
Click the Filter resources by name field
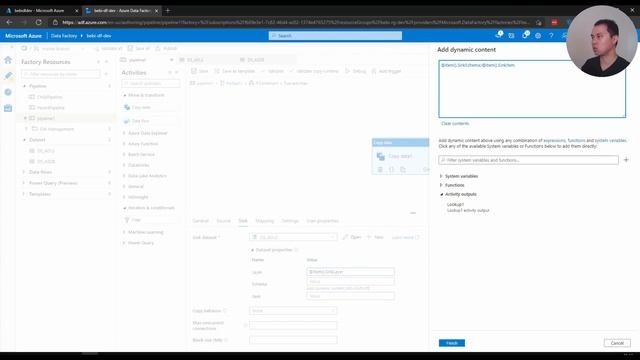tap(61, 74)
